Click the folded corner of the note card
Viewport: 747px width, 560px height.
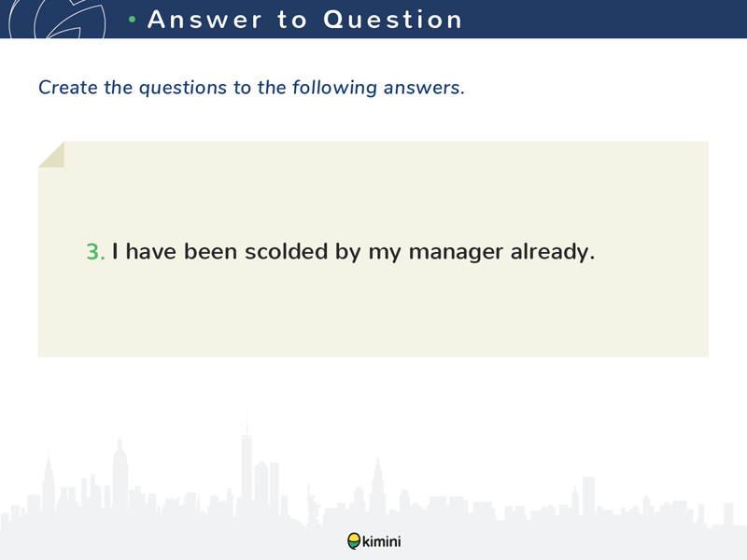pyautogui.click(x=50, y=154)
